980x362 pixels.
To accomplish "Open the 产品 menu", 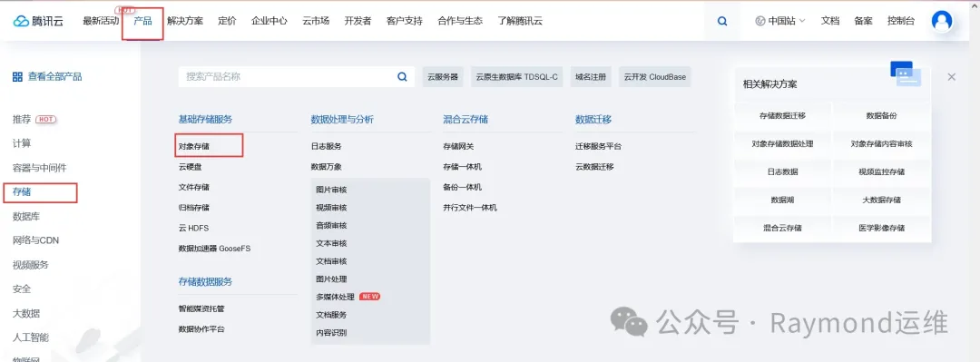I will tap(142, 21).
